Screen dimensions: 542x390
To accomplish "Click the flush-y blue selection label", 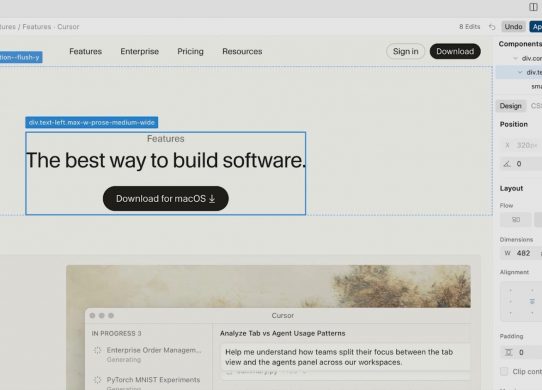I will tap(20, 57).
